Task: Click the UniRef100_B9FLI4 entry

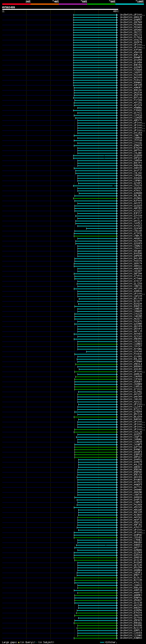Action: click(x=131, y=55)
